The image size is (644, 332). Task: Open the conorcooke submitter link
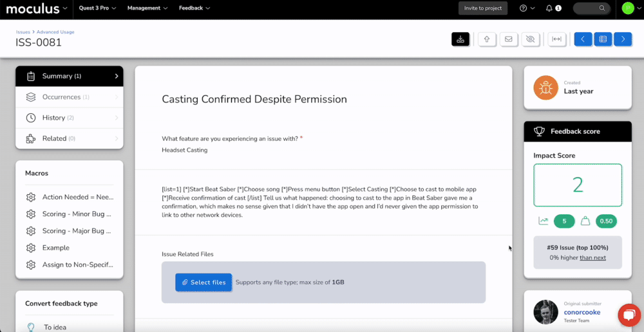click(x=582, y=312)
